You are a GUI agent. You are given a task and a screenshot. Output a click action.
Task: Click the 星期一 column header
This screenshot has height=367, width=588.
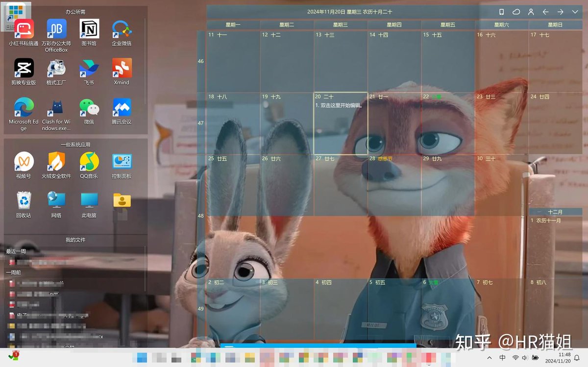click(233, 24)
